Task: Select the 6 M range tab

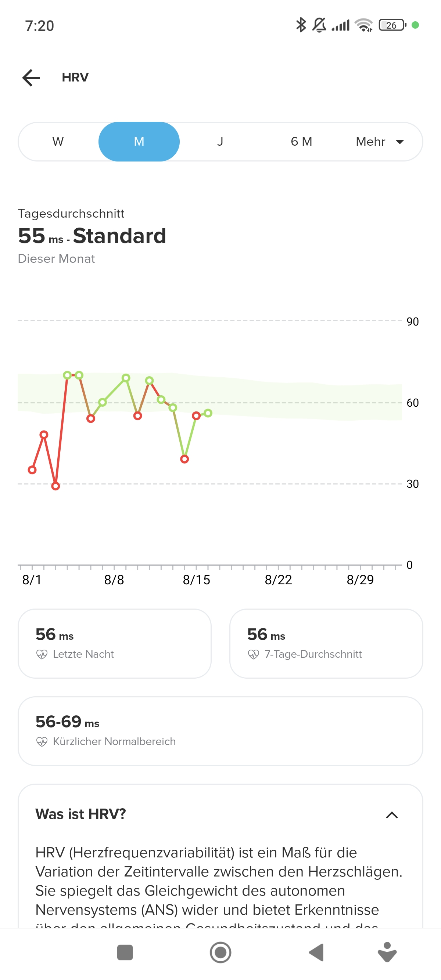Action: [x=301, y=142]
